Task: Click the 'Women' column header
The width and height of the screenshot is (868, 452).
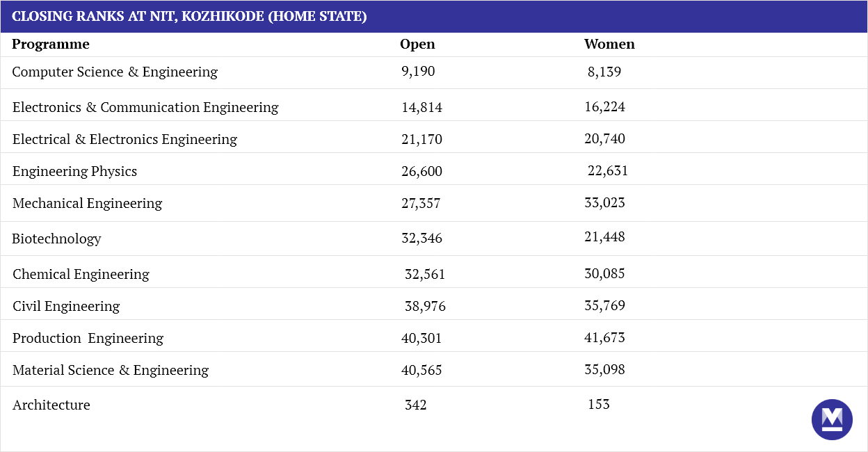Action: (x=609, y=45)
